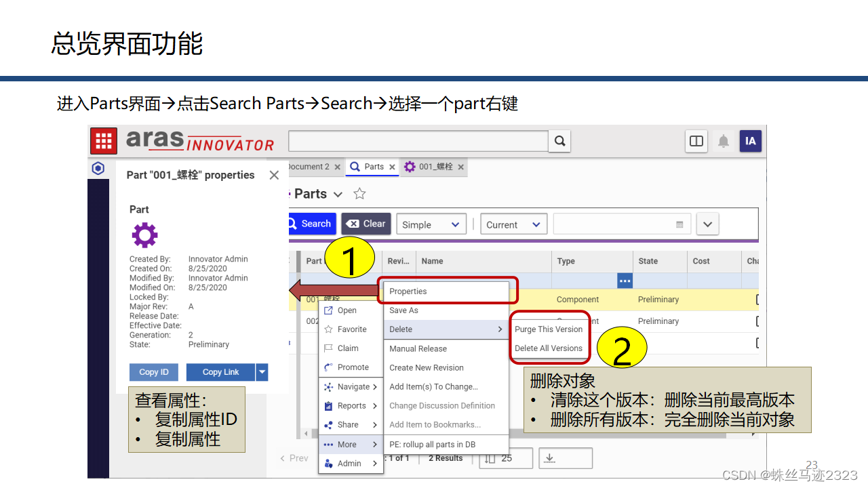
Task: Click the split-view layout icon
Action: [x=696, y=141]
